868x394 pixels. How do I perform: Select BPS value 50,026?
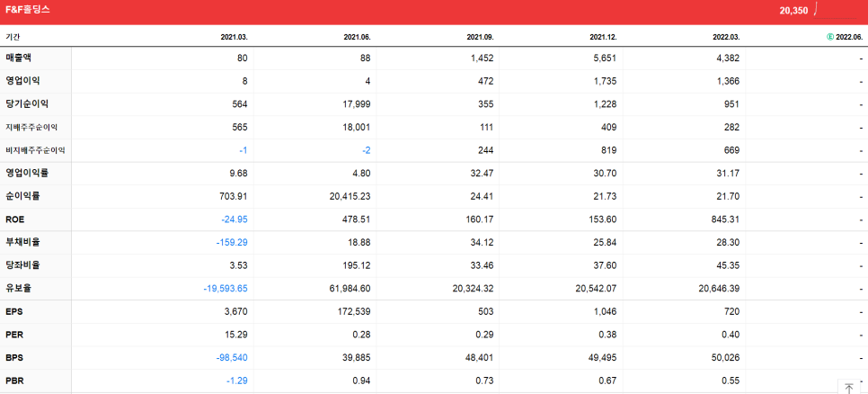click(725, 358)
